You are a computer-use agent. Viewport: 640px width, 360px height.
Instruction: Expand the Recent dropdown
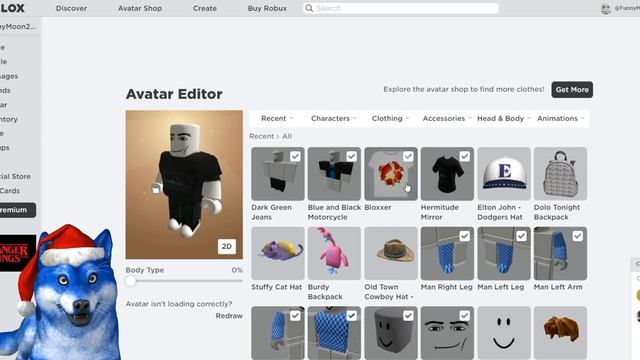(x=277, y=118)
